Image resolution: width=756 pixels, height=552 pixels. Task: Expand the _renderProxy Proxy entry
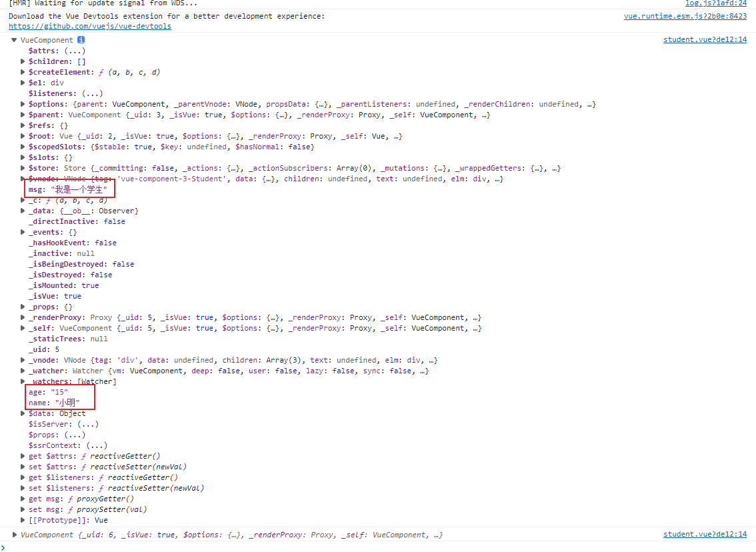(x=24, y=317)
